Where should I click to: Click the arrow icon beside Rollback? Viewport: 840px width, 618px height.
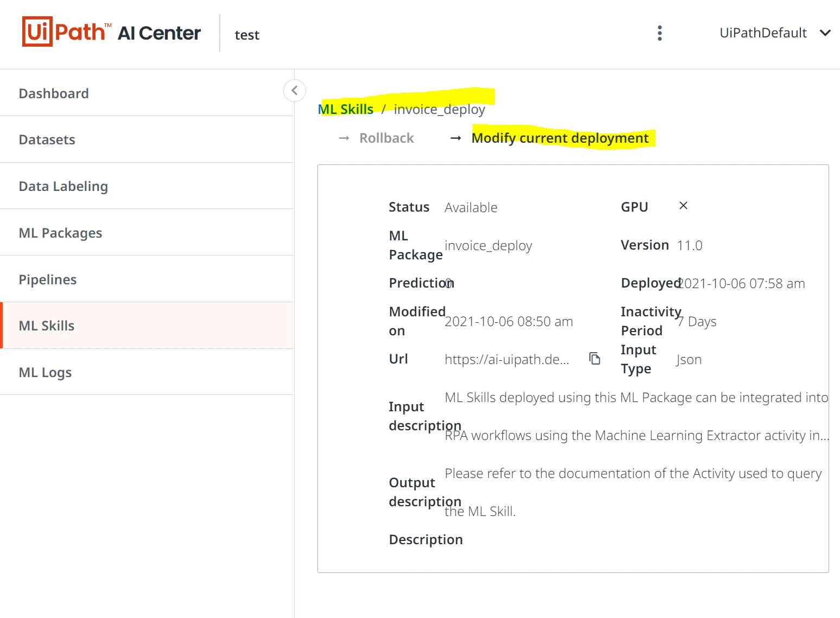click(x=344, y=138)
